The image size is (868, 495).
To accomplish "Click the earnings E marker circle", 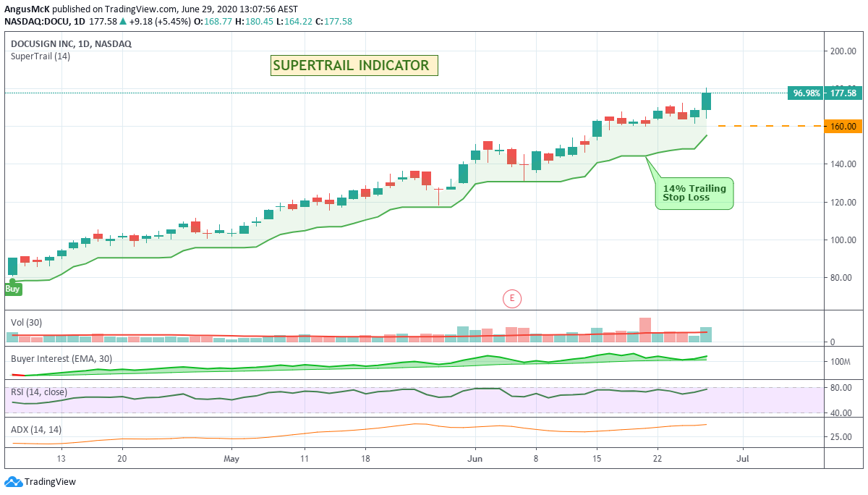I will click(x=512, y=297).
